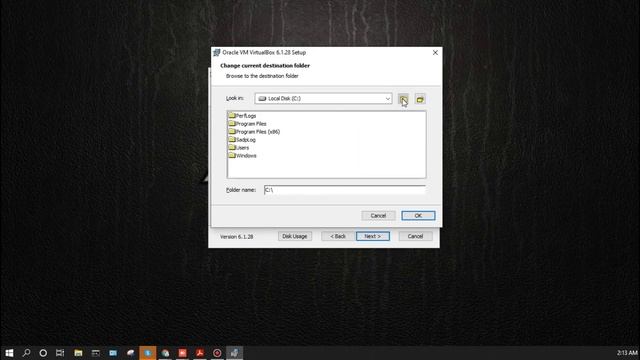The image size is (640, 360).
Task: Select the Users folder
Action: [x=239, y=148]
